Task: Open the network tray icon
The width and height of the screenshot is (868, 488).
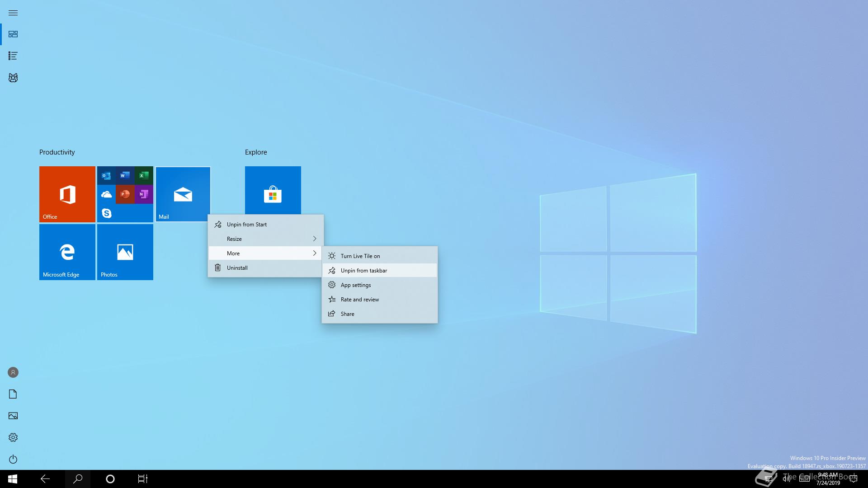Action: point(769,479)
